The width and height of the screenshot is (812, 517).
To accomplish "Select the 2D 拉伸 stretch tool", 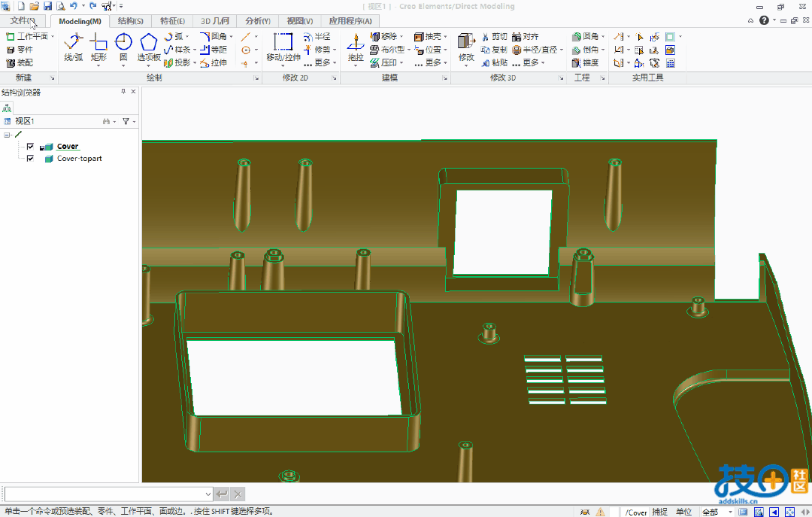I will pyautogui.click(x=214, y=62).
